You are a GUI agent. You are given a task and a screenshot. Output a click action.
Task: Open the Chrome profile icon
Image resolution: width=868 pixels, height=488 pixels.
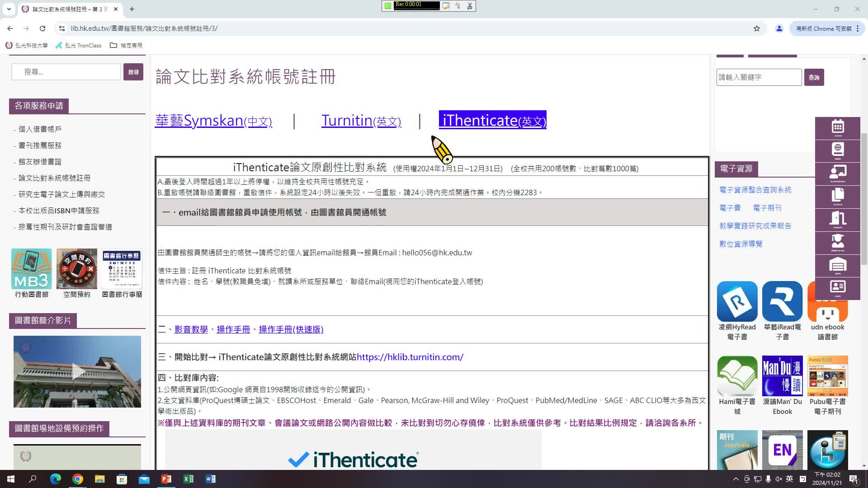point(779,28)
